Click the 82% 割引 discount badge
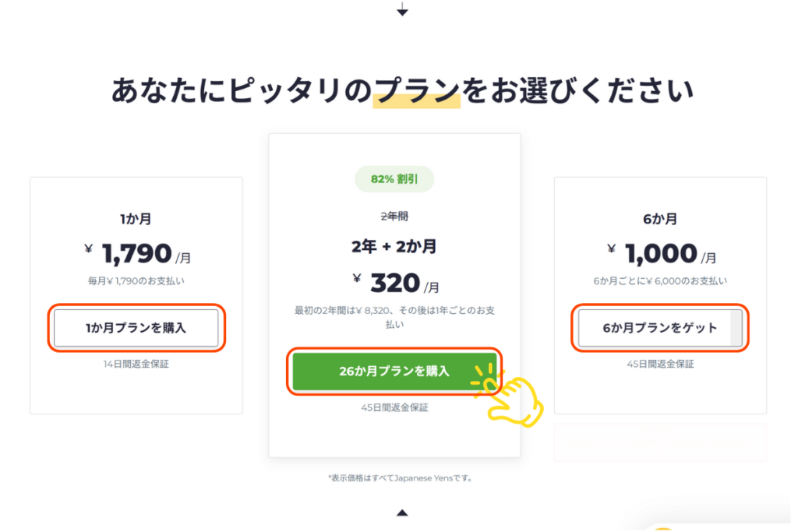 click(394, 179)
